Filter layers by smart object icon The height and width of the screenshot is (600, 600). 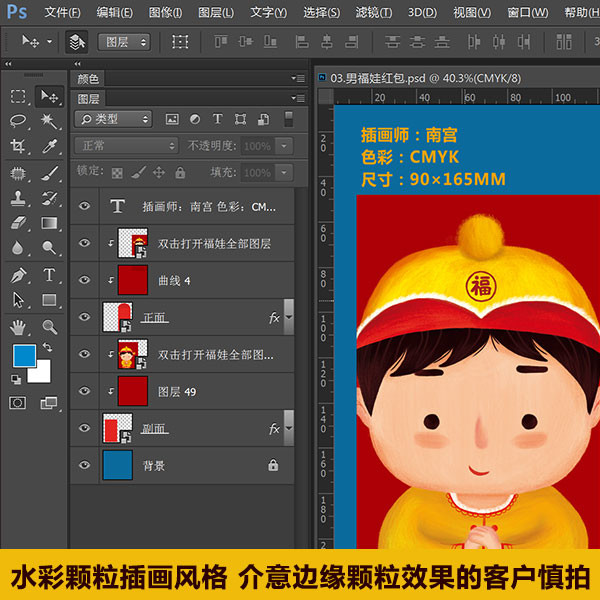263,119
